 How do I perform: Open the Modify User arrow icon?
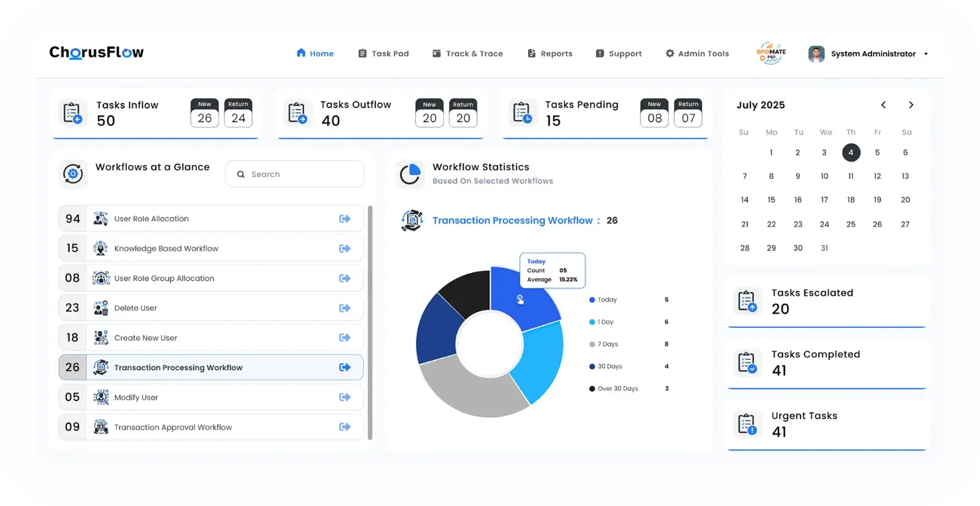click(x=345, y=397)
